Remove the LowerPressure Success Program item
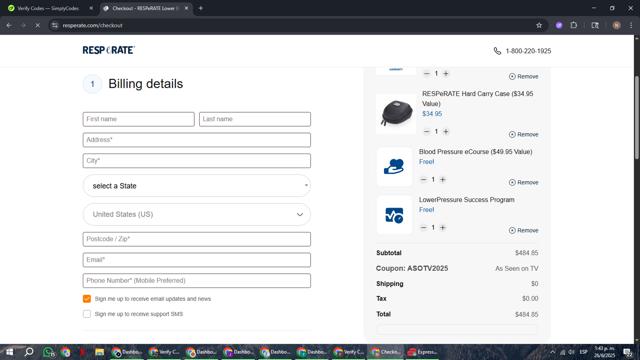 pyautogui.click(x=523, y=230)
